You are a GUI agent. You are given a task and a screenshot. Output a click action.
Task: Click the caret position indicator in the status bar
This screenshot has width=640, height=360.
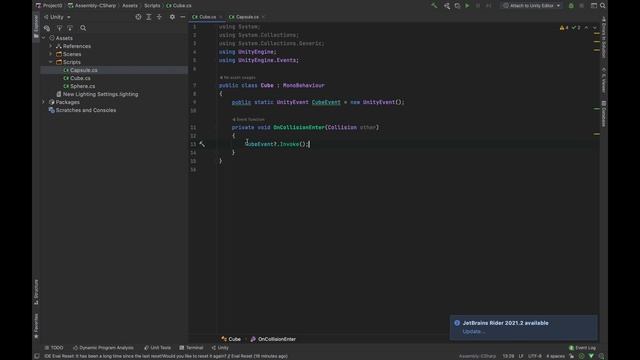pyautogui.click(x=508, y=356)
